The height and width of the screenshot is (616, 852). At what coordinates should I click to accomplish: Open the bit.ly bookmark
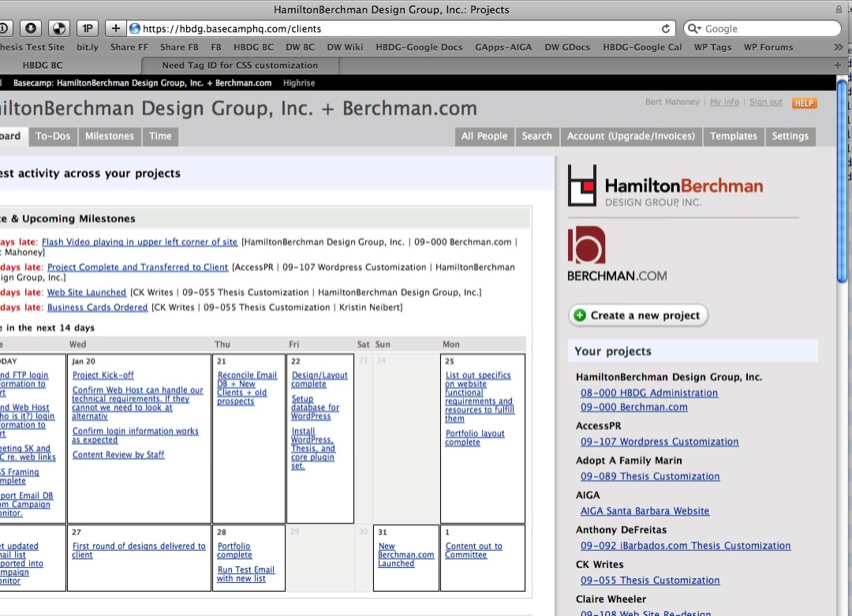pos(88,47)
